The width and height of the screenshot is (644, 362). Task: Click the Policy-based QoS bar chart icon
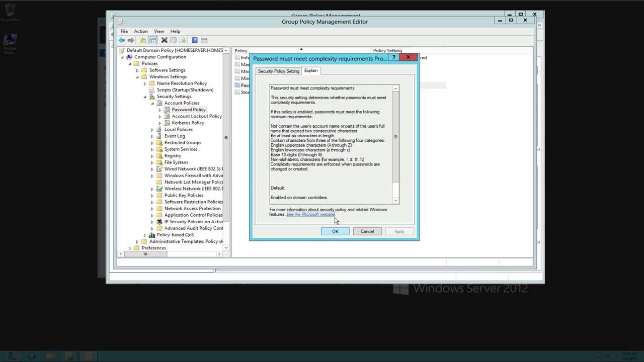click(152, 235)
